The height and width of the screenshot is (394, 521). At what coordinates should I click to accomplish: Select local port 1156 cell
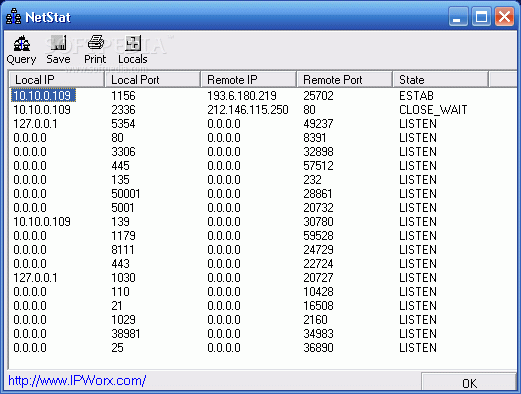(x=123, y=96)
